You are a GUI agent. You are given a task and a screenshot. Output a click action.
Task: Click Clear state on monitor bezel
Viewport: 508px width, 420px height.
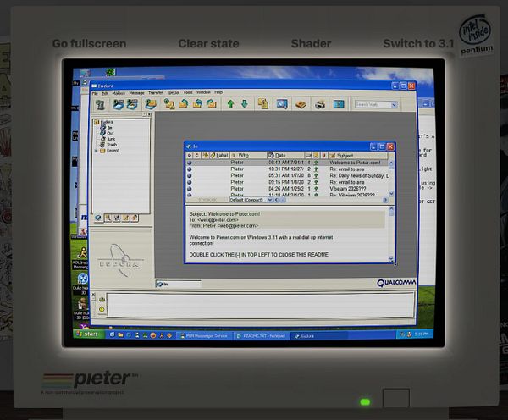[x=208, y=44]
